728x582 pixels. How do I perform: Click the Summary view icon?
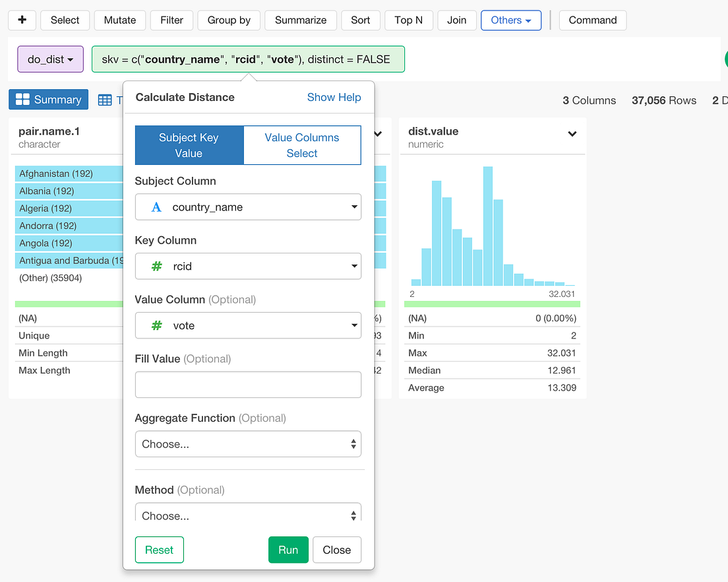tap(48, 99)
